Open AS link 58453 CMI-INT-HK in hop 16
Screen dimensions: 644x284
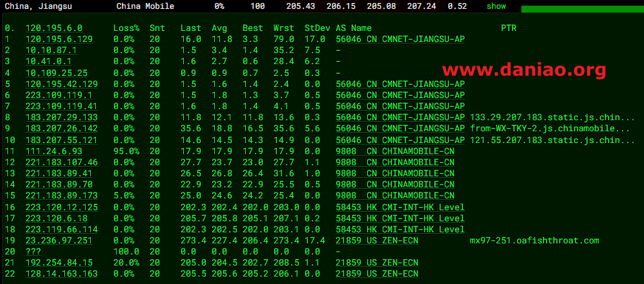(400, 207)
